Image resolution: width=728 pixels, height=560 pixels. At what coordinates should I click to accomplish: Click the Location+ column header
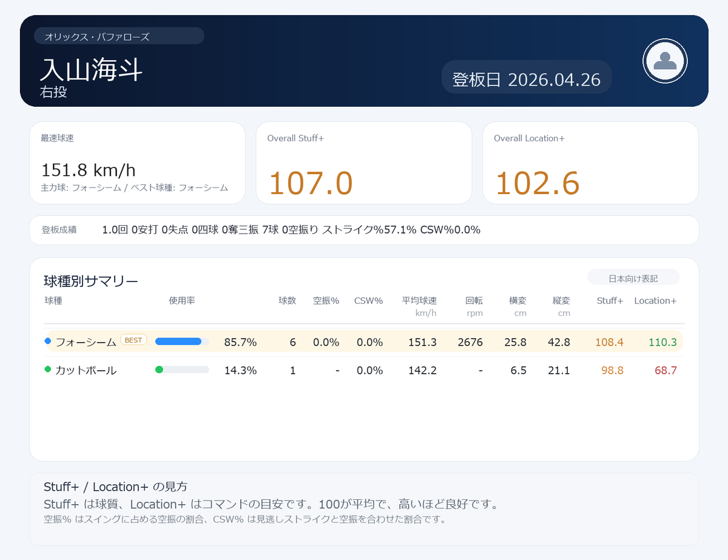655,300
